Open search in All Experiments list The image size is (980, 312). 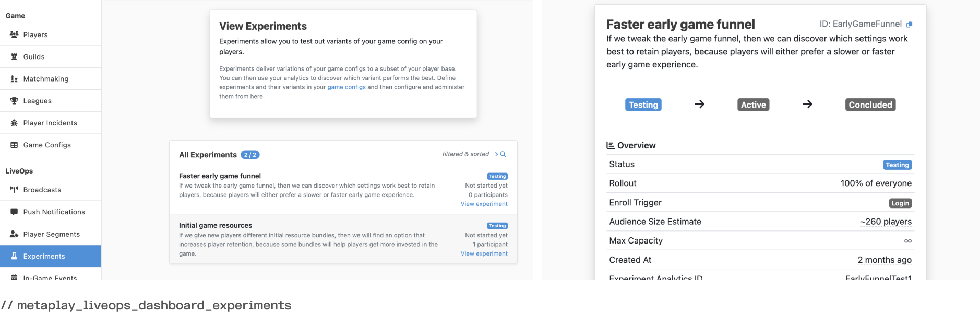pos(503,154)
